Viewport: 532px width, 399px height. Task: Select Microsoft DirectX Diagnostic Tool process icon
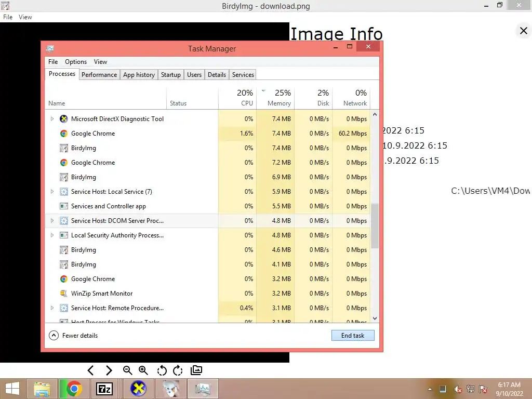pos(64,119)
